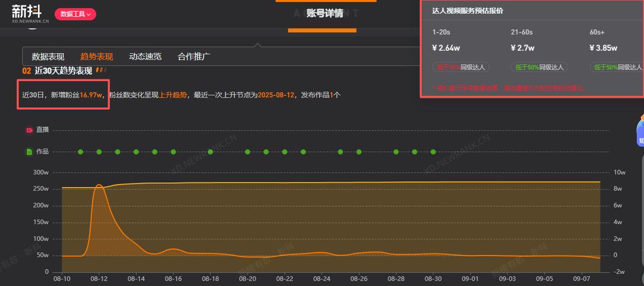Click the first 作品 green dot at 08-11
Image resolution: width=644 pixels, height=286 pixels.
click(x=80, y=152)
